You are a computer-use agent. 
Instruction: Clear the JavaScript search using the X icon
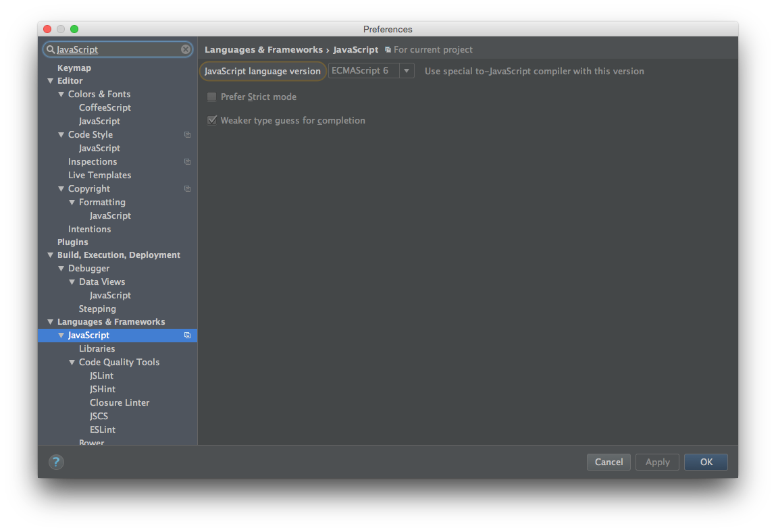click(x=185, y=49)
